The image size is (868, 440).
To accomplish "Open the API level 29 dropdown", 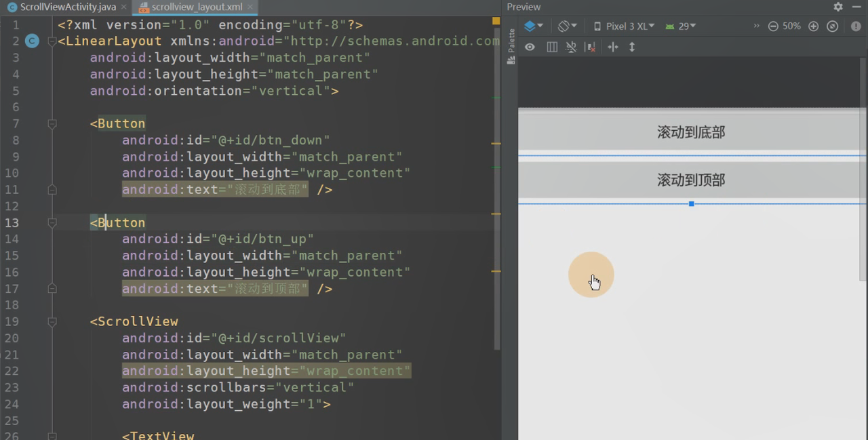I will tap(680, 26).
